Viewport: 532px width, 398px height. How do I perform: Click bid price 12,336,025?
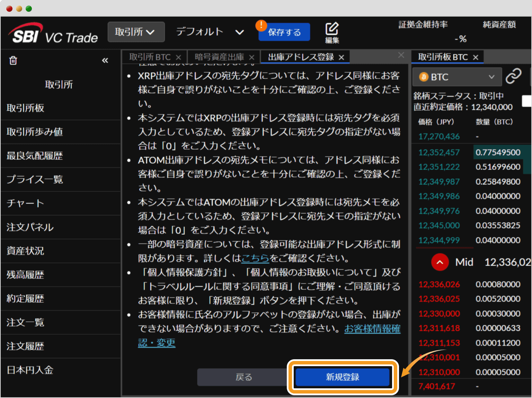(x=439, y=299)
